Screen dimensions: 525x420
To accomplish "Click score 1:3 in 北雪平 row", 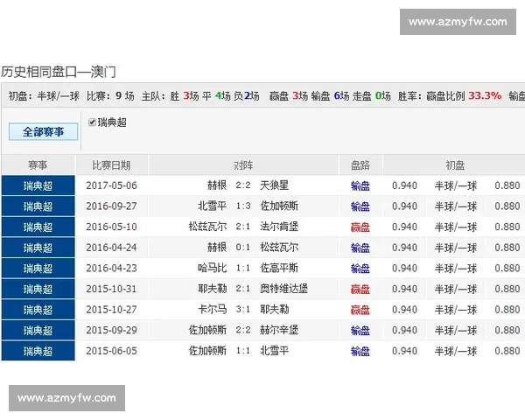I will 243,206.
